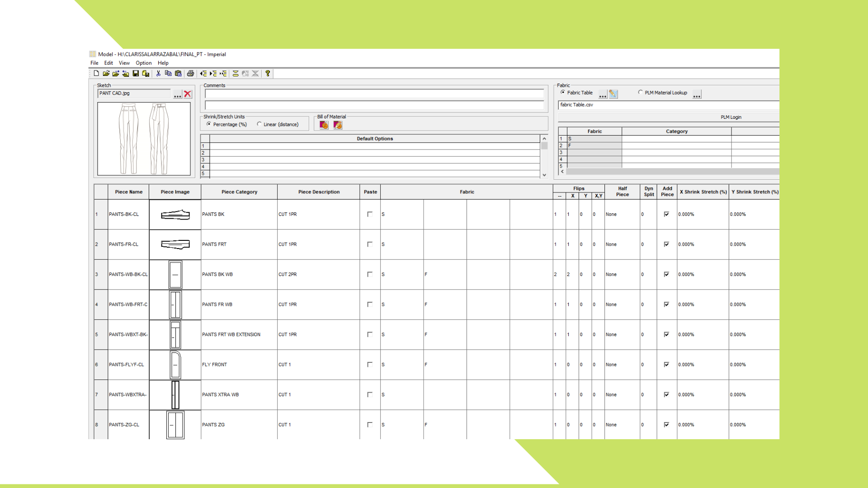Select the Linear (distance) radio button
The width and height of the screenshot is (868, 488).
[259, 124]
